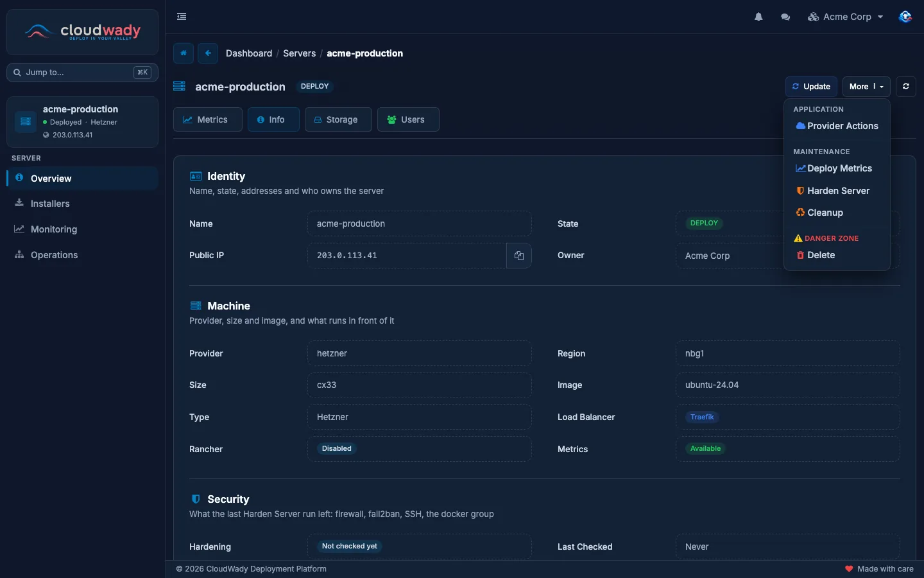924x578 pixels.
Task: Click the server icon in sidebar card
Action: pyautogui.click(x=26, y=121)
